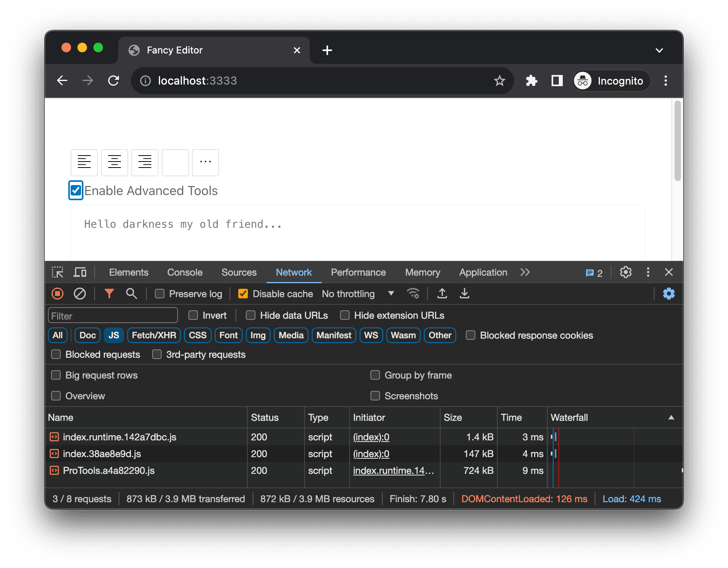Open the tab search dropdown arrow

point(659,50)
